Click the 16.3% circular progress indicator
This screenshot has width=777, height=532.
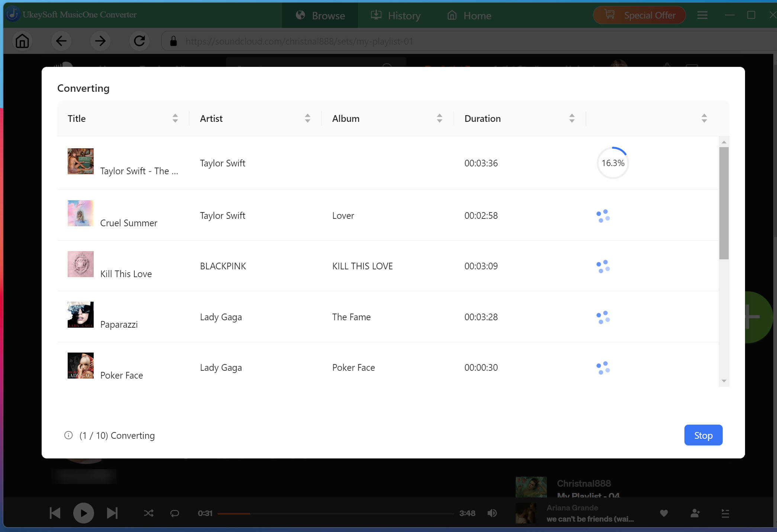coord(613,163)
